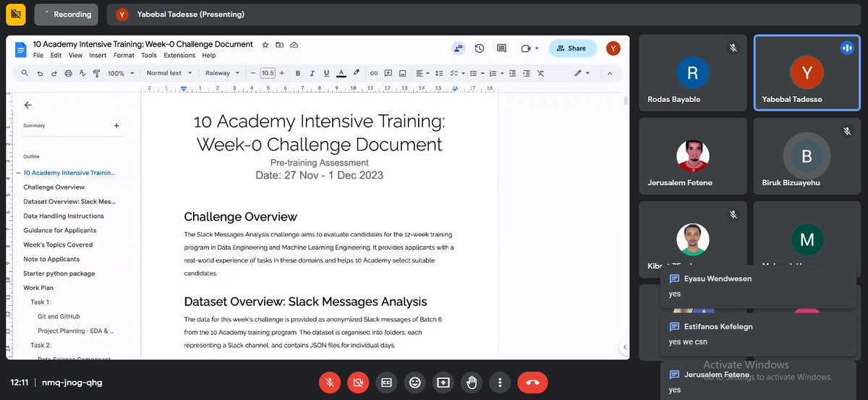Show document comments icon
This screenshot has height=400, width=868.
coord(501,48)
